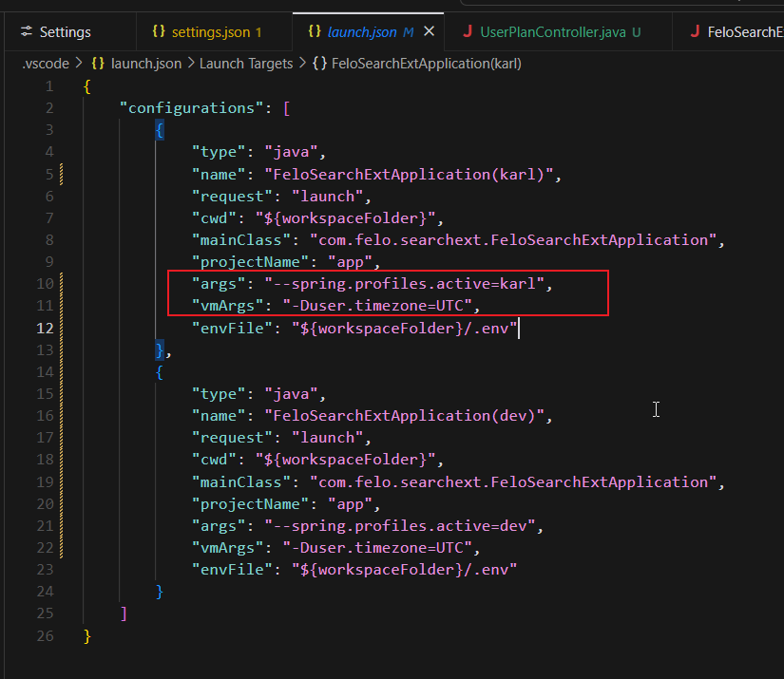
Task: Click the Java icon on FeloSearchE tab
Action: 695,31
